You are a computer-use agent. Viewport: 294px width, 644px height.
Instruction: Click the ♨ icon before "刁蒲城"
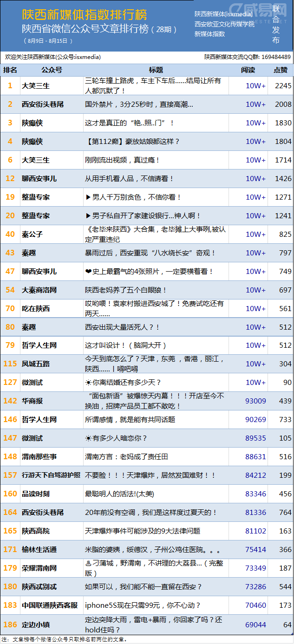[x=88, y=563]
